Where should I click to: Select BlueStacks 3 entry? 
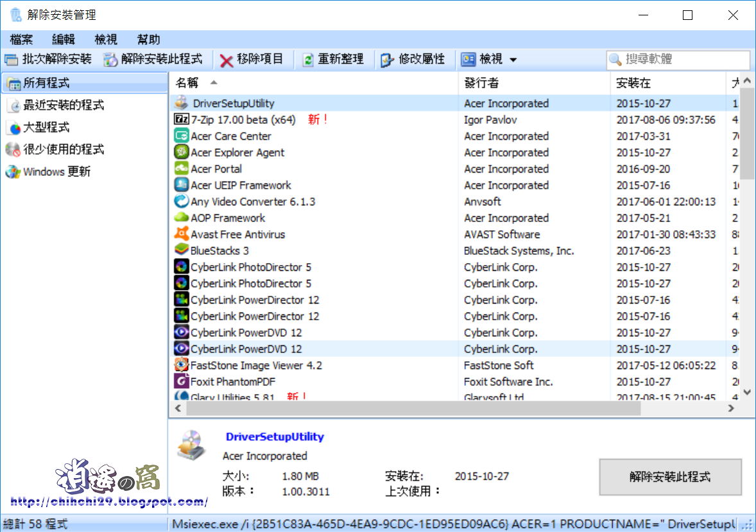click(x=220, y=251)
